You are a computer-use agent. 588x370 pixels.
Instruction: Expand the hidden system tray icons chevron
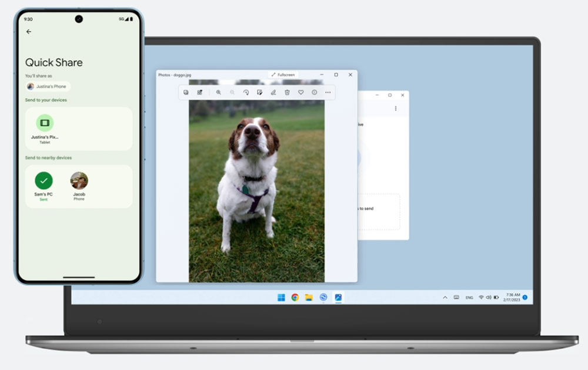(445, 298)
